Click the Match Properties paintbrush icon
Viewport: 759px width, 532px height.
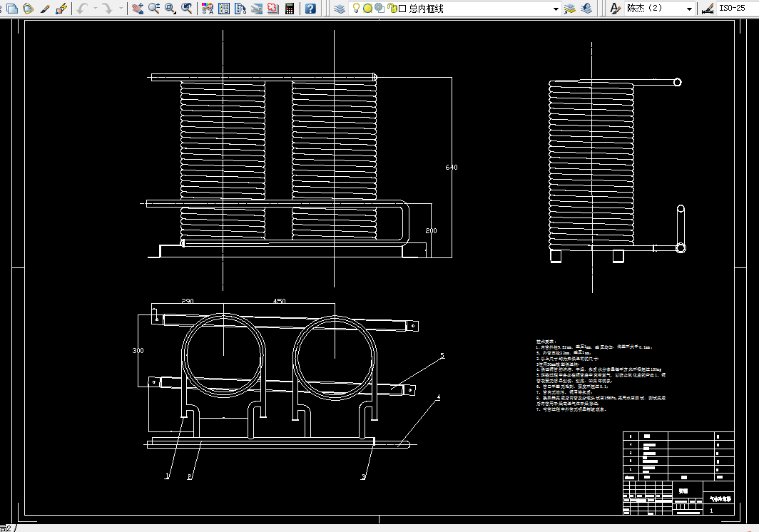pyautogui.click(x=45, y=9)
